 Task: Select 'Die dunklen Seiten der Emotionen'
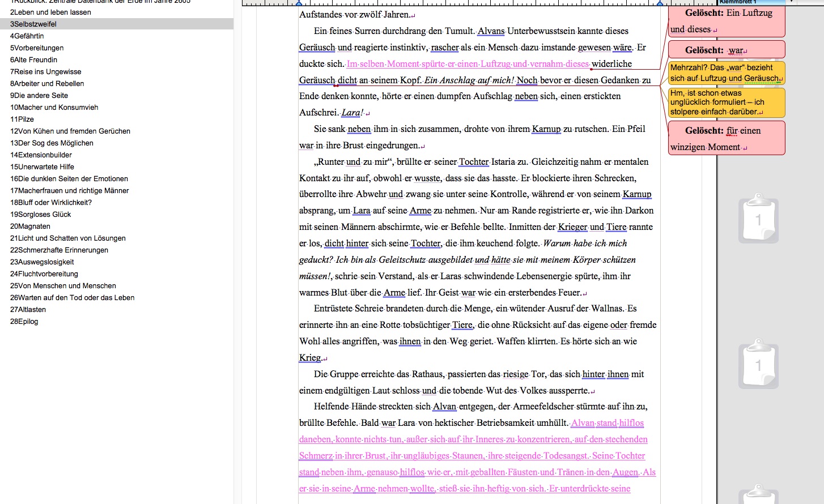tap(116, 178)
